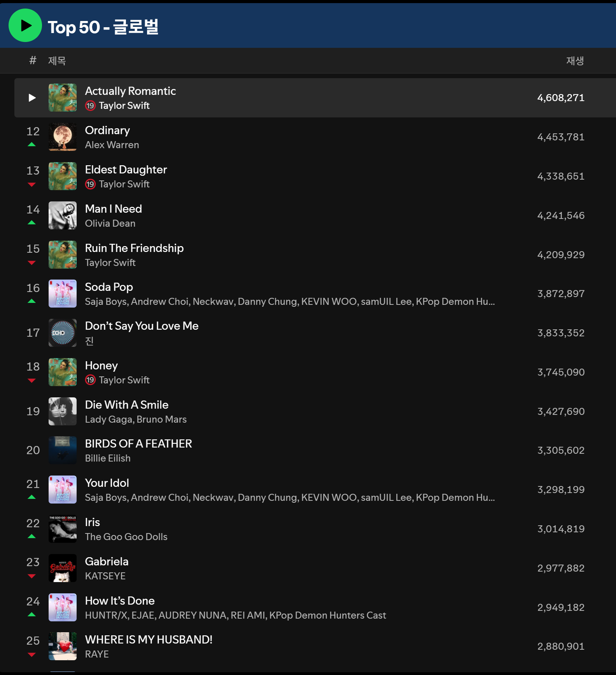Open The Goo Goo Dolls artist link

[126, 537]
